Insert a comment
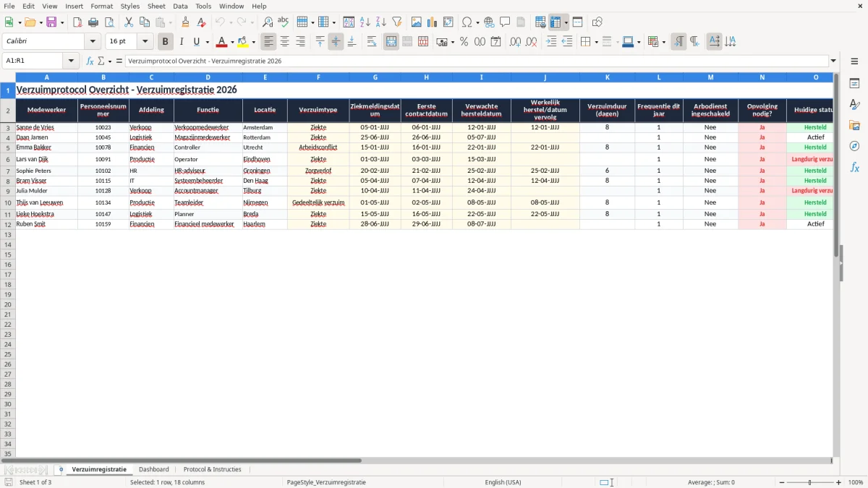 click(505, 22)
